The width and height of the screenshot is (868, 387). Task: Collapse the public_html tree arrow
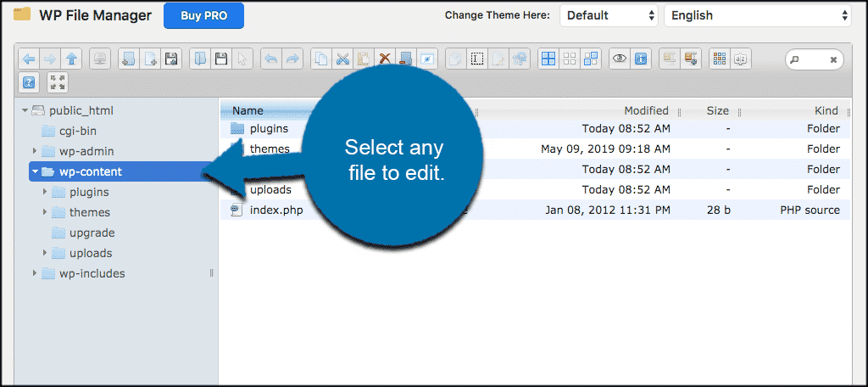pyautogui.click(x=25, y=110)
